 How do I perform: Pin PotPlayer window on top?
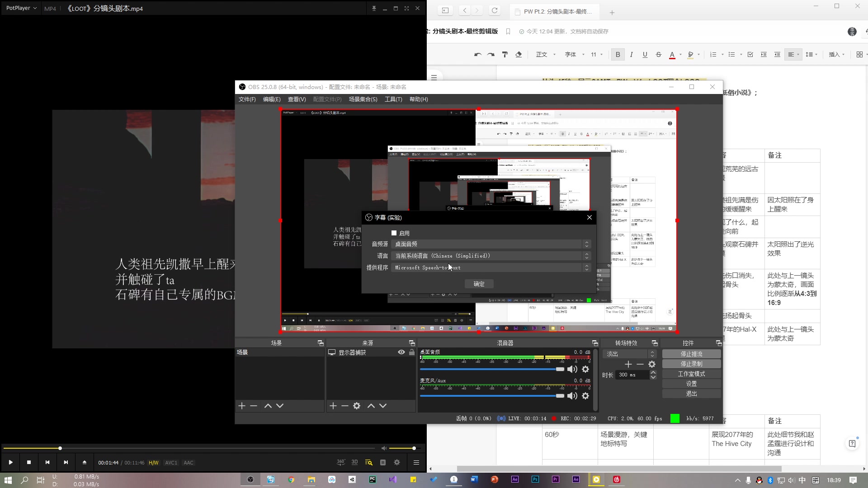(374, 8)
